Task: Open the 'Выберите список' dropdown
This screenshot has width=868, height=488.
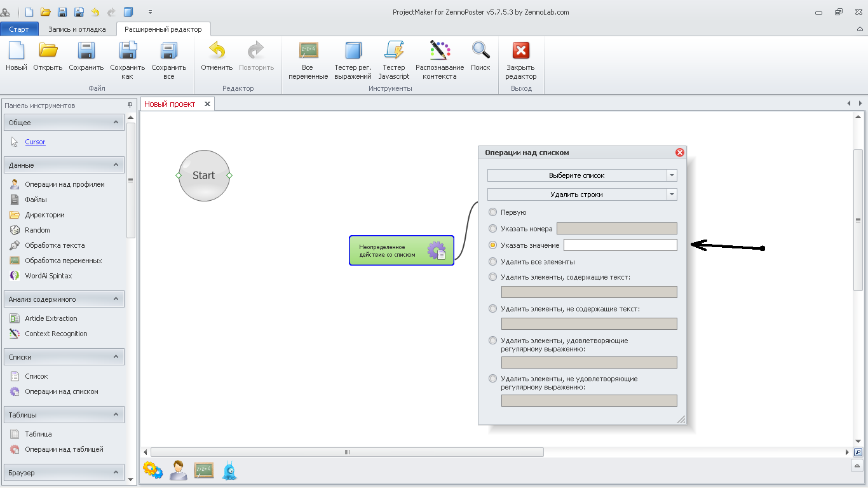Action: click(x=672, y=175)
